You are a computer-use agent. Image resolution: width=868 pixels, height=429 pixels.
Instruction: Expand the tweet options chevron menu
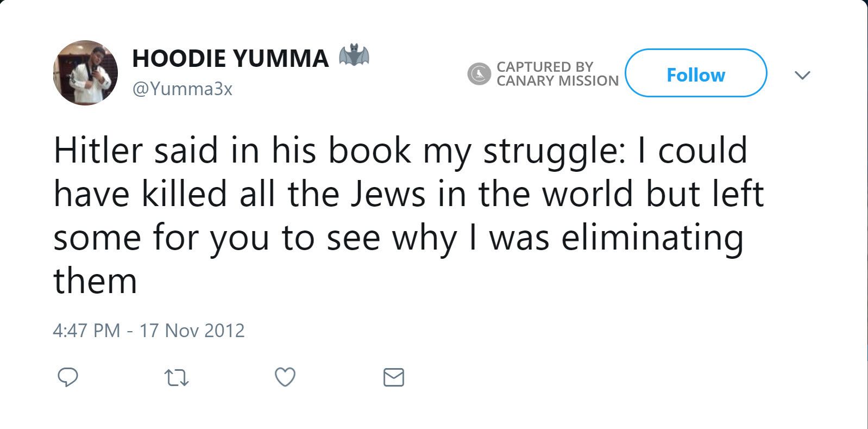click(802, 74)
